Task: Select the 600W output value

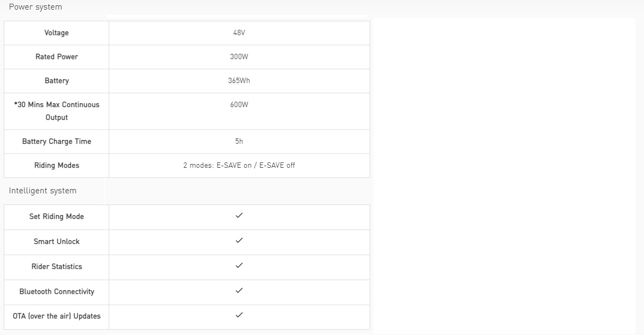Action: (239, 105)
